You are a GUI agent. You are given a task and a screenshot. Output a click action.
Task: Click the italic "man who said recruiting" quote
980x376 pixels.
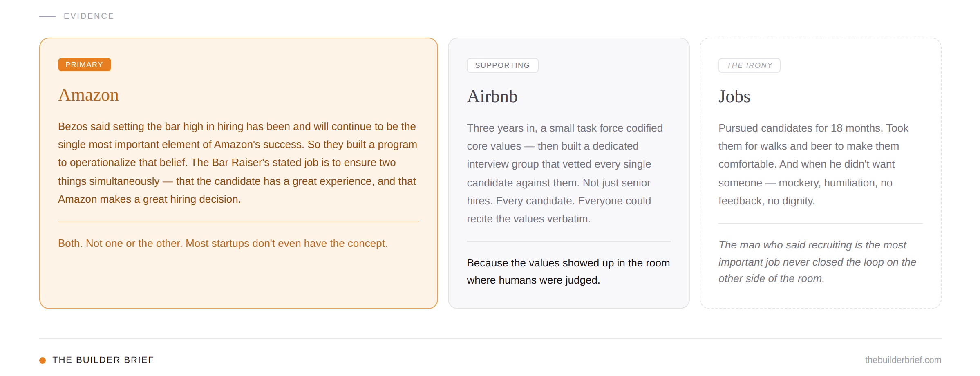817,262
